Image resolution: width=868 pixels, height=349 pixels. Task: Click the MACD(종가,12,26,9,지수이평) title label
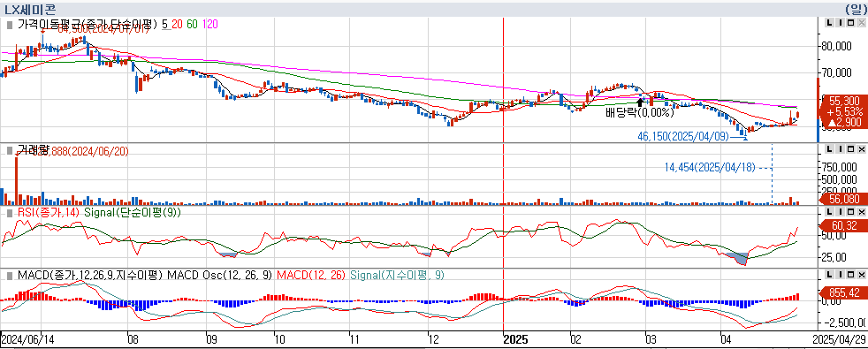(91, 275)
